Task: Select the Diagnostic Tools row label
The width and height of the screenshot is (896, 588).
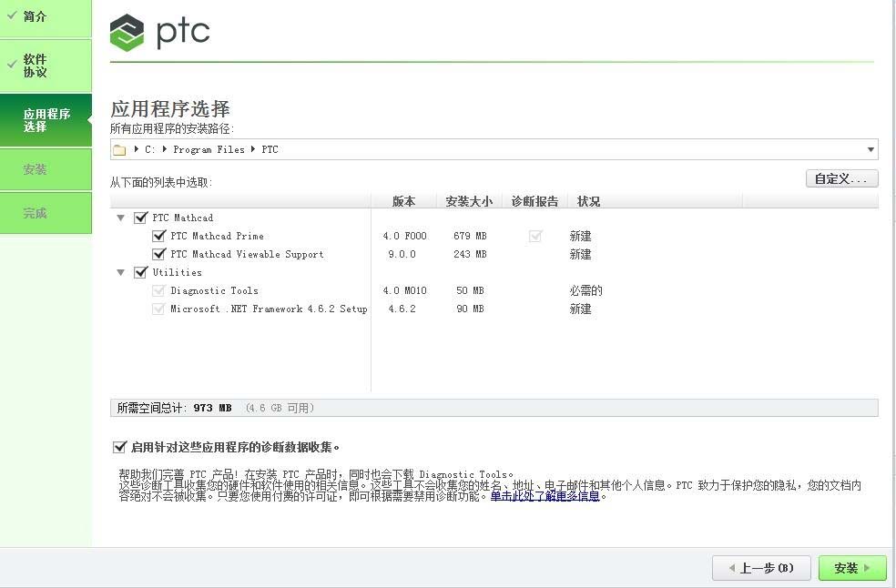Action: 214,291
